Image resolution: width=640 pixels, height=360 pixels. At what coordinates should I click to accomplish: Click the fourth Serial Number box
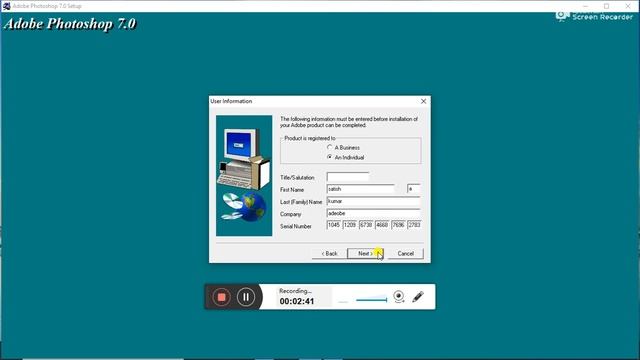382,225
